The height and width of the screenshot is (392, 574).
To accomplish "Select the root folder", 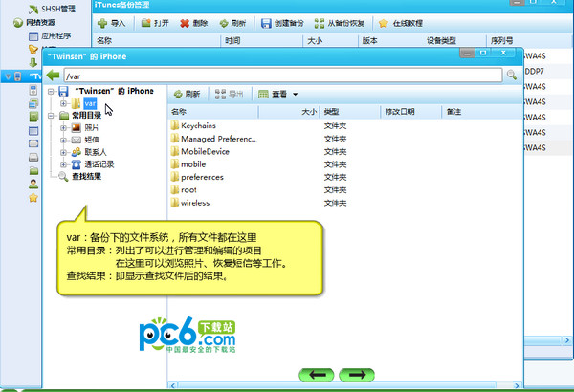I will pos(188,190).
